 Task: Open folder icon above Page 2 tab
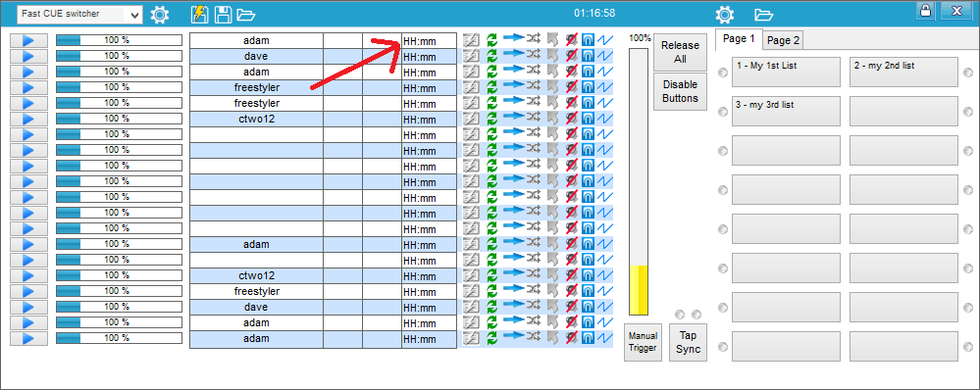[764, 14]
